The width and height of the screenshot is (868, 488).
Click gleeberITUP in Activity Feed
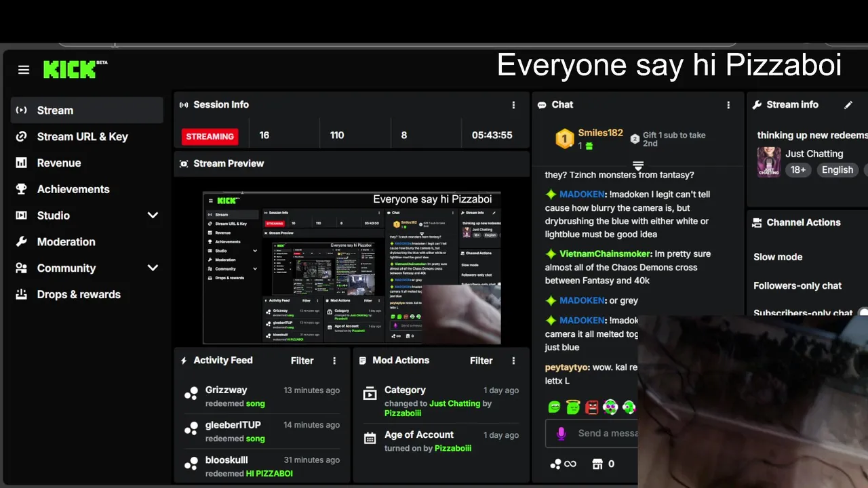pyautogui.click(x=233, y=425)
